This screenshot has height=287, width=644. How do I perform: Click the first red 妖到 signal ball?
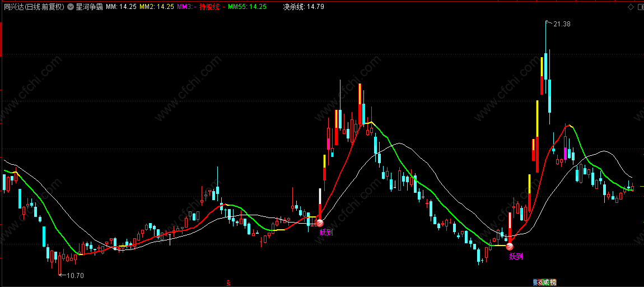coord(319,223)
